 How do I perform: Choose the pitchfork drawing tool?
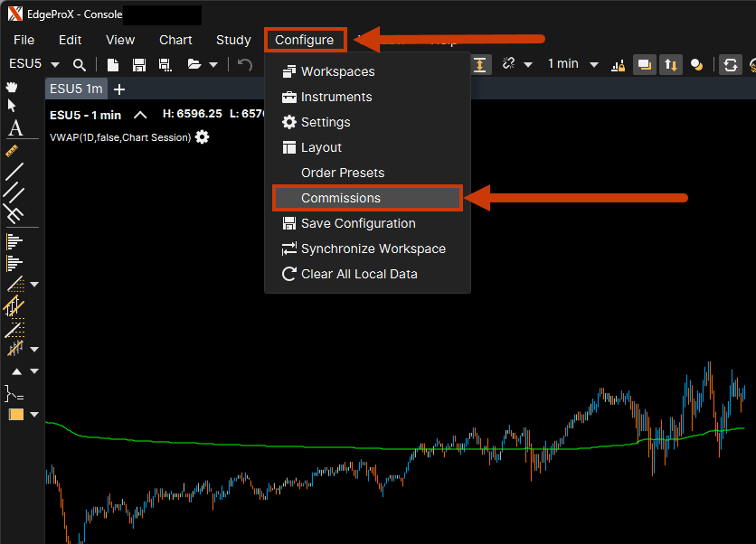pos(14,213)
